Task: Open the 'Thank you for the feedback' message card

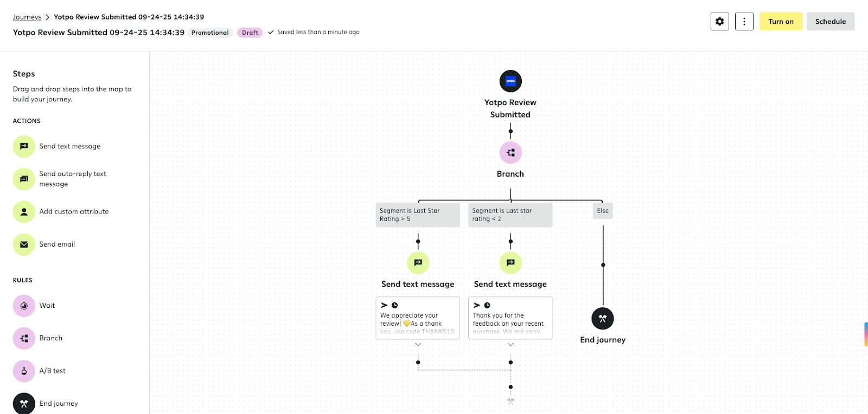Action: pos(510,318)
